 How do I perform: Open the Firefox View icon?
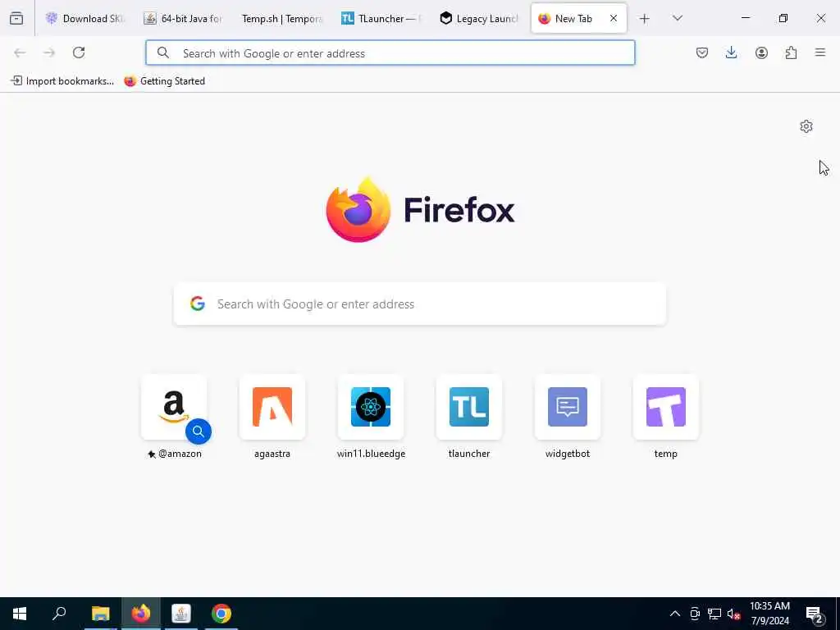pos(16,19)
